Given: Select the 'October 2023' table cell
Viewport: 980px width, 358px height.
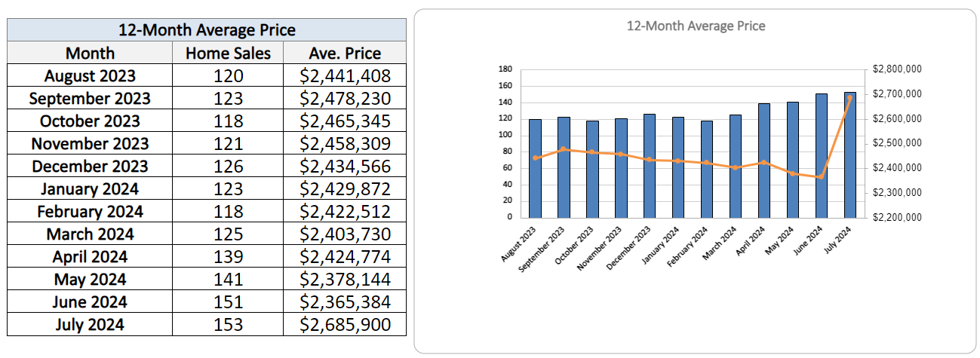Looking at the screenshot, I should 90,121.
